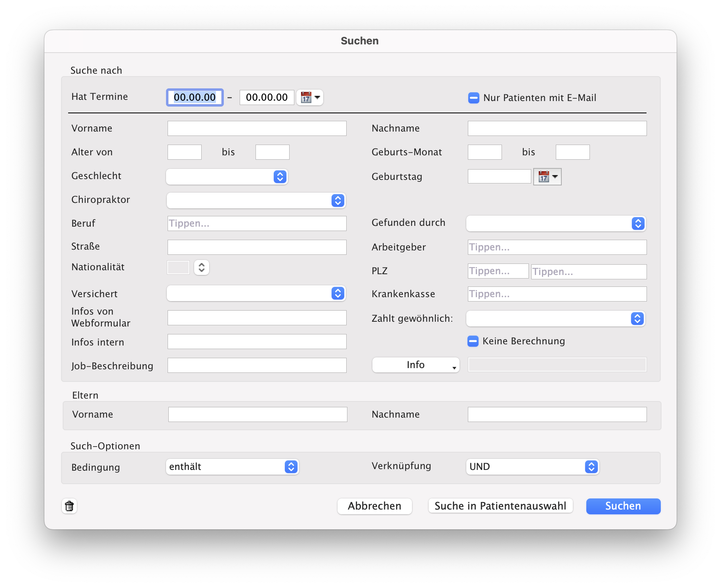Change the Bedingung dropdown from enthält
Viewport: 721px width, 588px height.
pos(232,467)
